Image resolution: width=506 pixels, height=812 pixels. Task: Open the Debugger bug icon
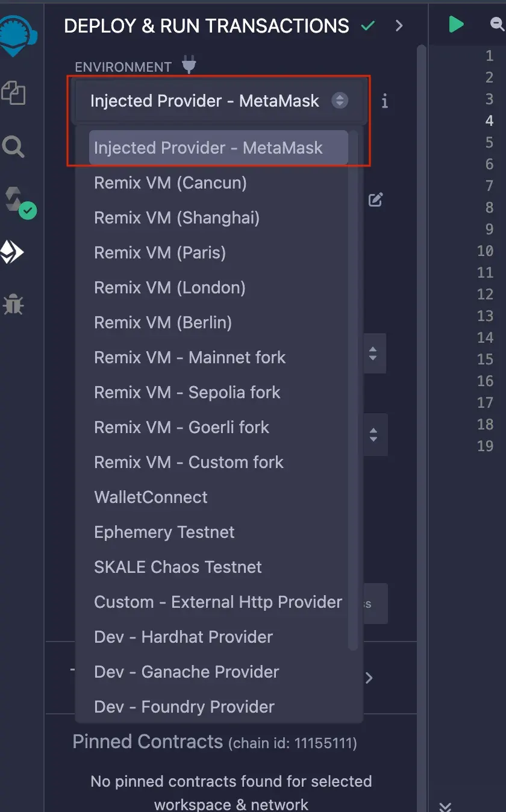point(13,305)
